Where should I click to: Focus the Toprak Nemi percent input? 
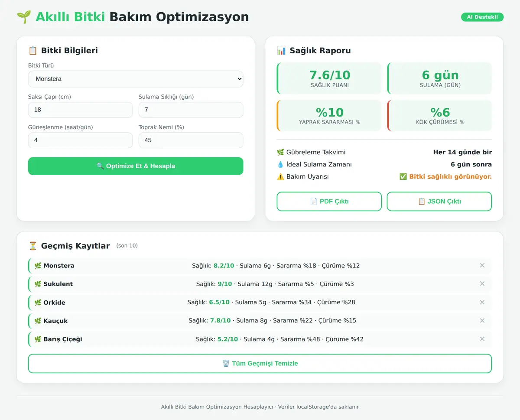[191, 140]
